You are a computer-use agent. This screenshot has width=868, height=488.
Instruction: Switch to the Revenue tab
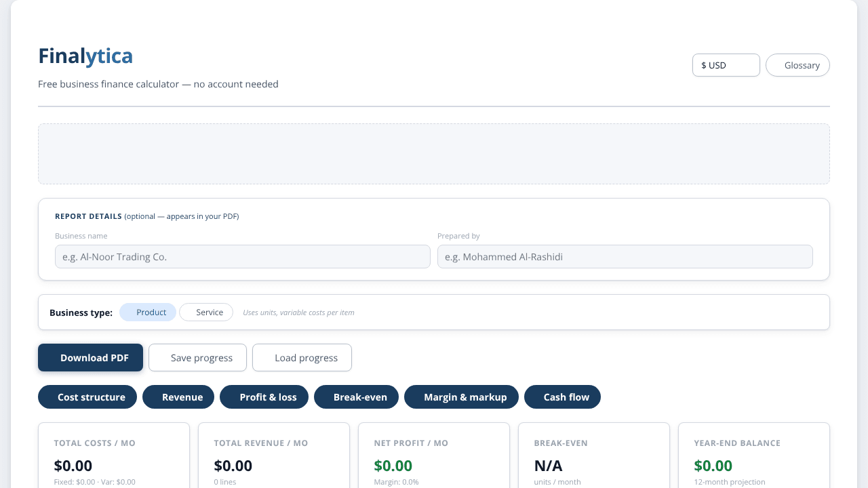coord(178,397)
